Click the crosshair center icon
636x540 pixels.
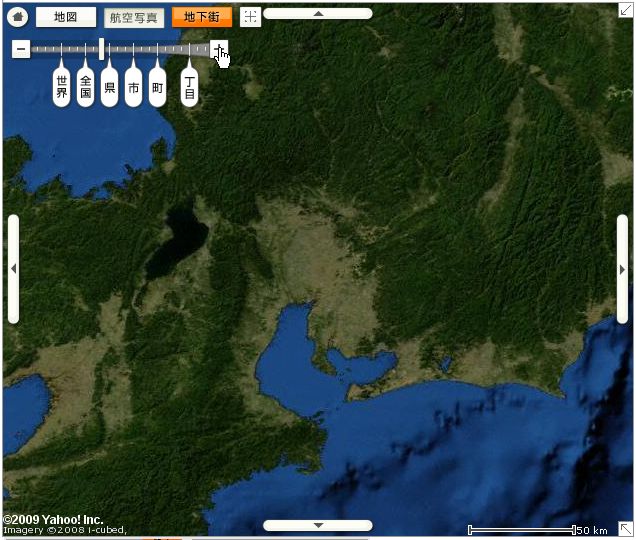coord(250,17)
